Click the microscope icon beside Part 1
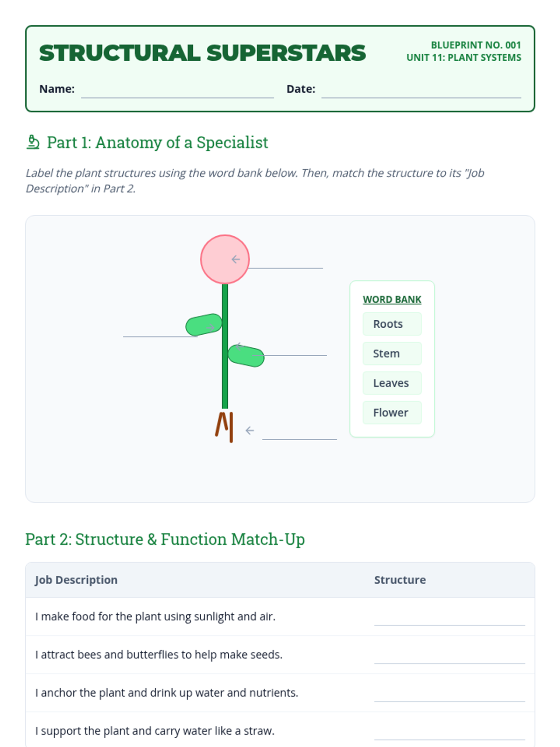Screen dimensions: 560x747 click(33, 142)
